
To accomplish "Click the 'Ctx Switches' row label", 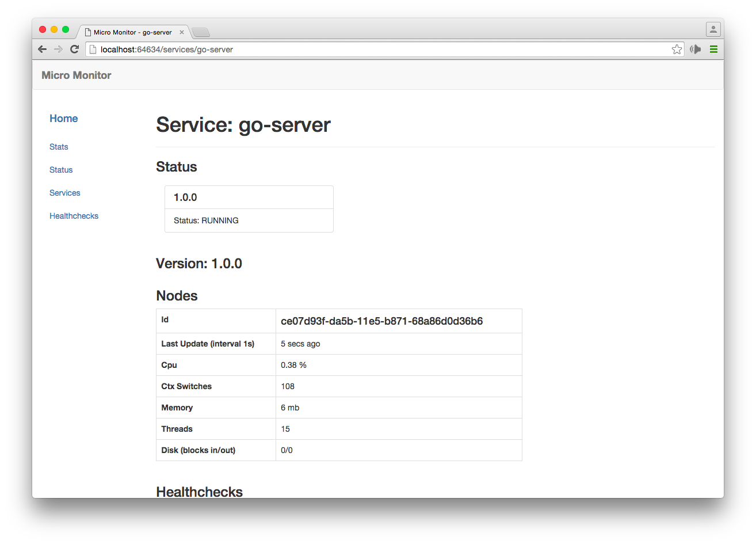I will 186,386.
